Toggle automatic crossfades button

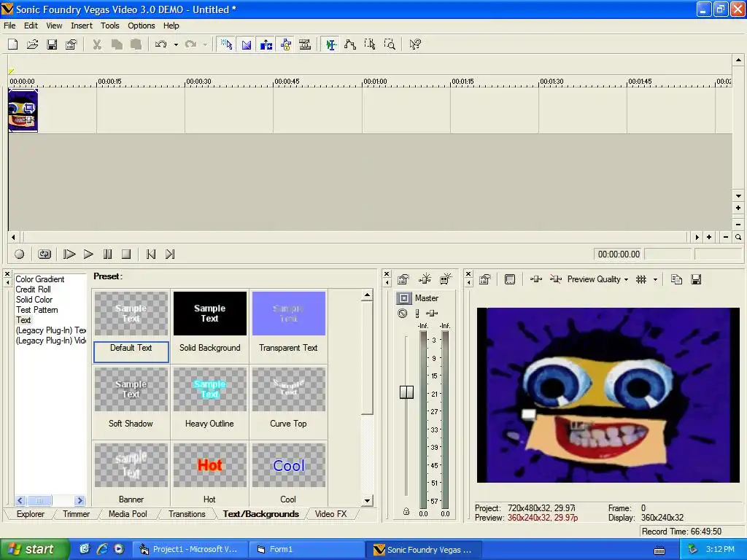click(x=247, y=44)
